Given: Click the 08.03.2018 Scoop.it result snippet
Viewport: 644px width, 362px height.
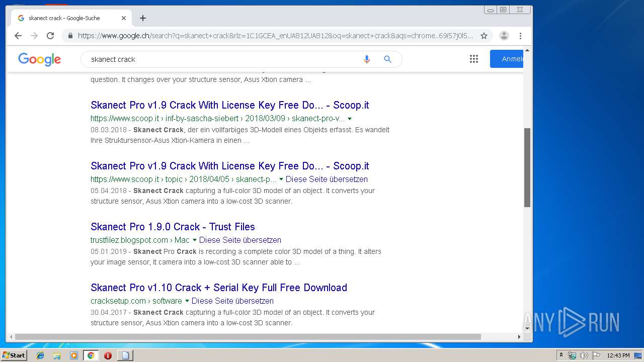Looking at the screenshot, I should (240, 135).
